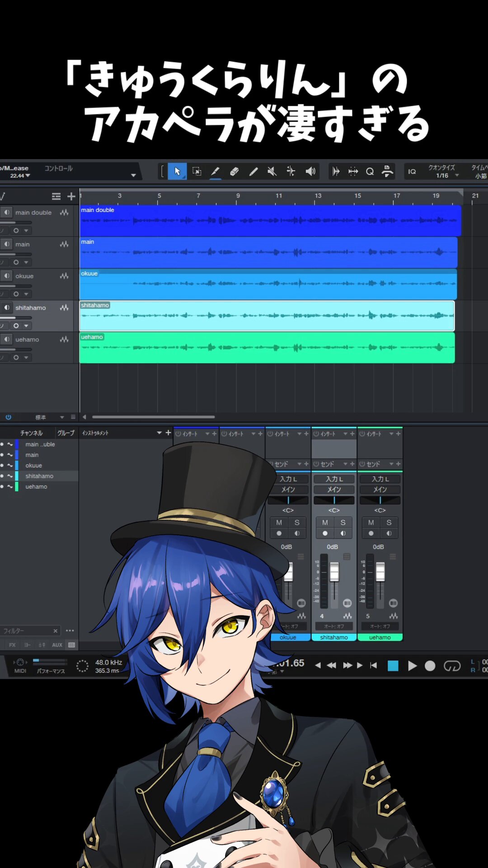Add a new track with plus
The image size is (488, 868).
coord(71,196)
